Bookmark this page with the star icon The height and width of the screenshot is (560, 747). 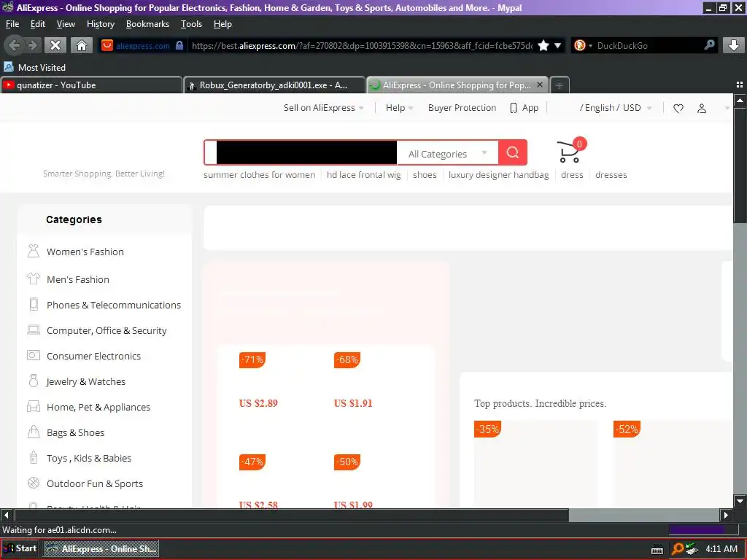[x=543, y=45]
